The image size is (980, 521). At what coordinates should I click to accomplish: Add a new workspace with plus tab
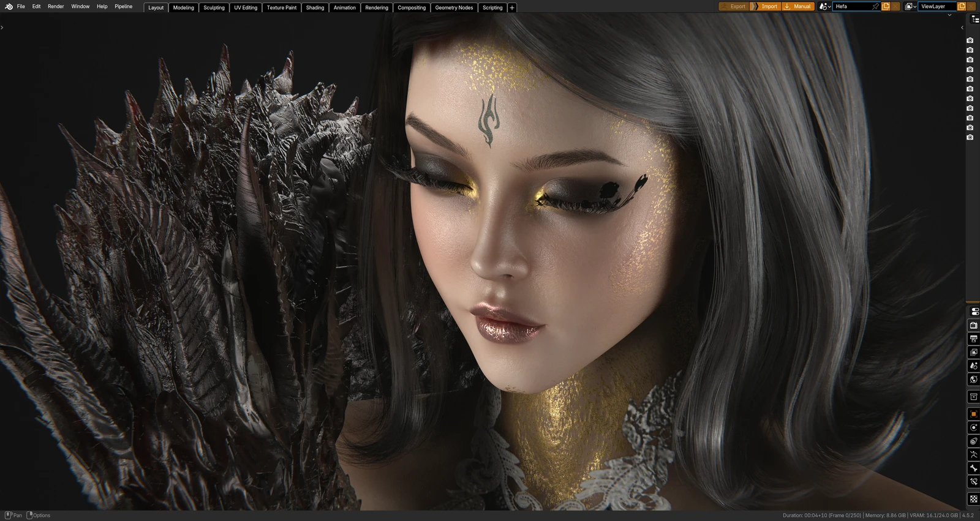point(512,7)
